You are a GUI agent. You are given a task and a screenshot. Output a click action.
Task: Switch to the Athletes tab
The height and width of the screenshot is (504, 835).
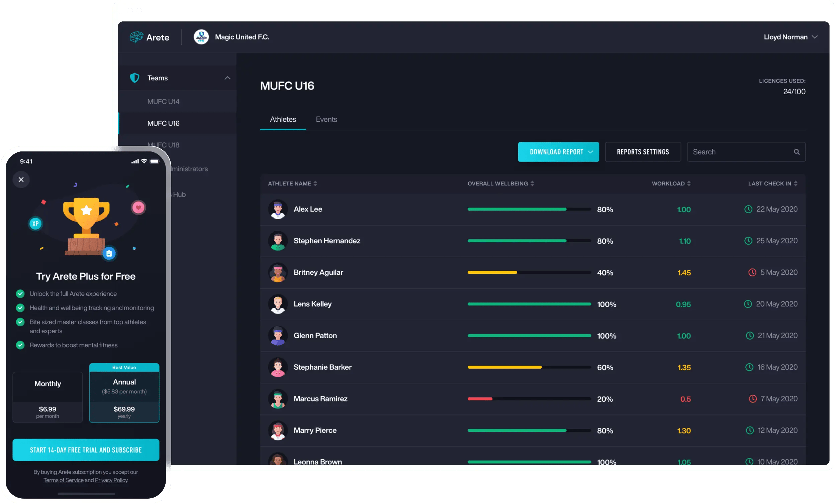pyautogui.click(x=283, y=120)
